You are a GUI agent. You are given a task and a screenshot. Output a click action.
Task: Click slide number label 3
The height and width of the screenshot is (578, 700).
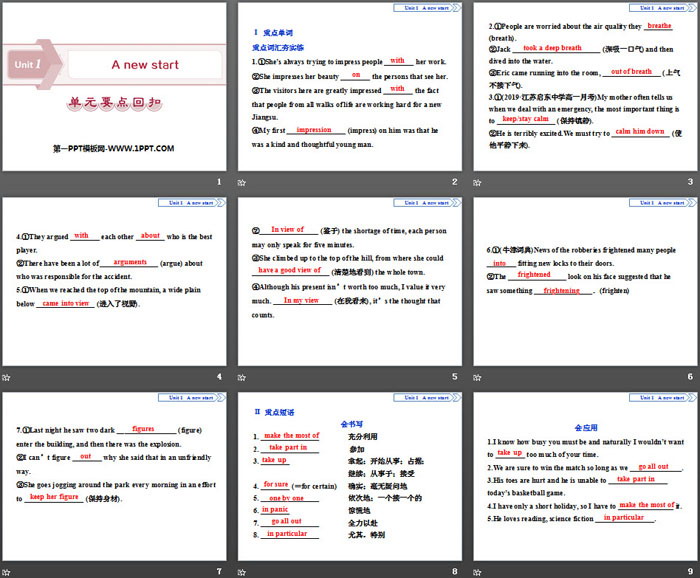click(x=690, y=182)
